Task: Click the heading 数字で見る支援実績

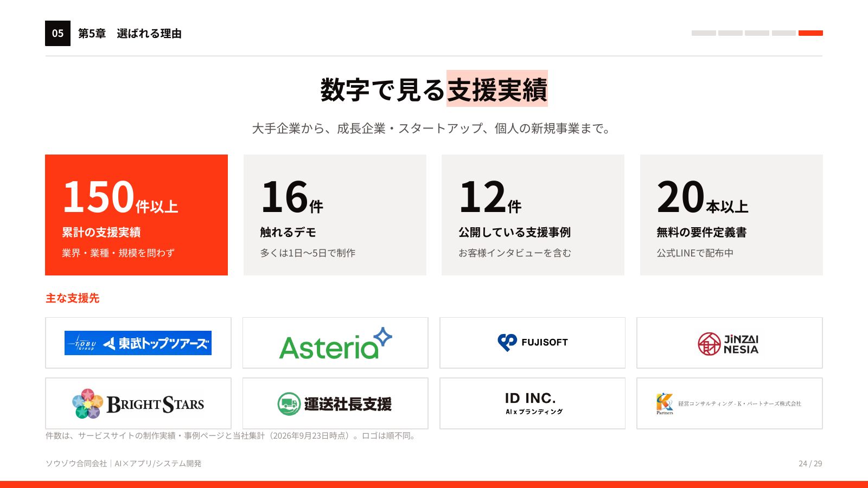Action: tap(434, 89)
